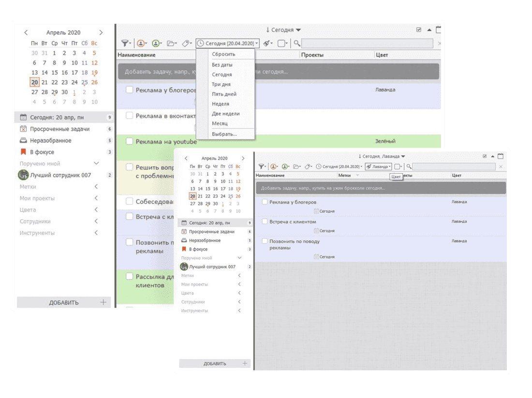Click collapse triangle icon in front window header

tap(492, 156)
